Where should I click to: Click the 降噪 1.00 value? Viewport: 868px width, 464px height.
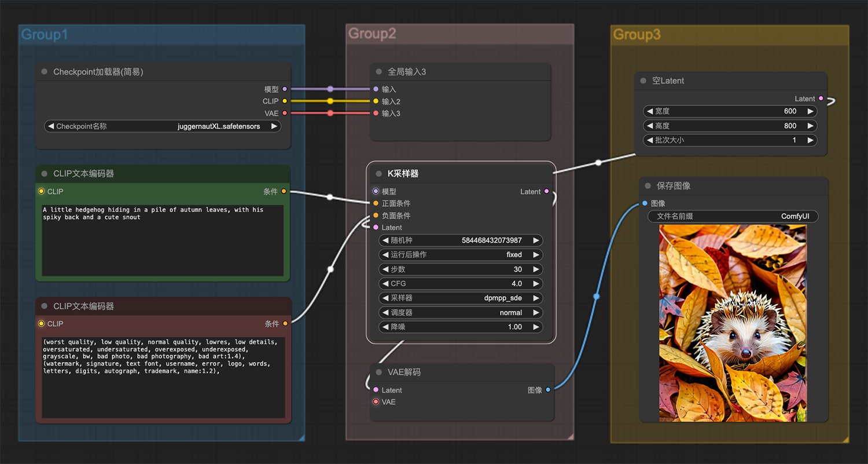[x=515, y=327]
